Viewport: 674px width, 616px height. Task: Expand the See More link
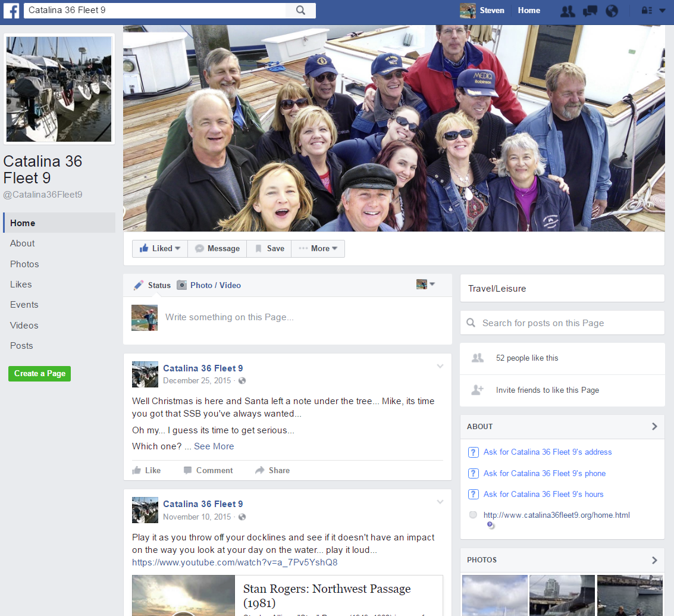tap(214, 446)
